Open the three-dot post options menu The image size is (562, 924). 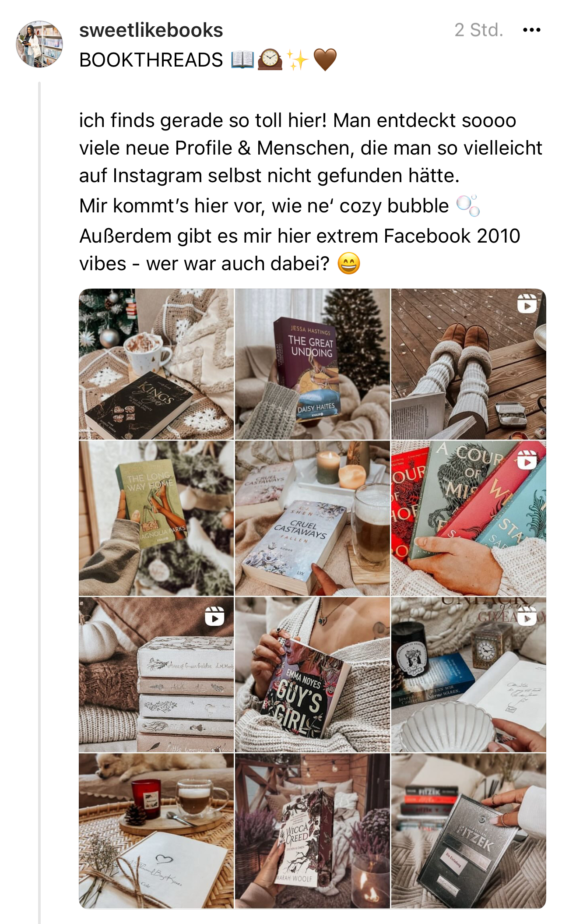[531, 30]
